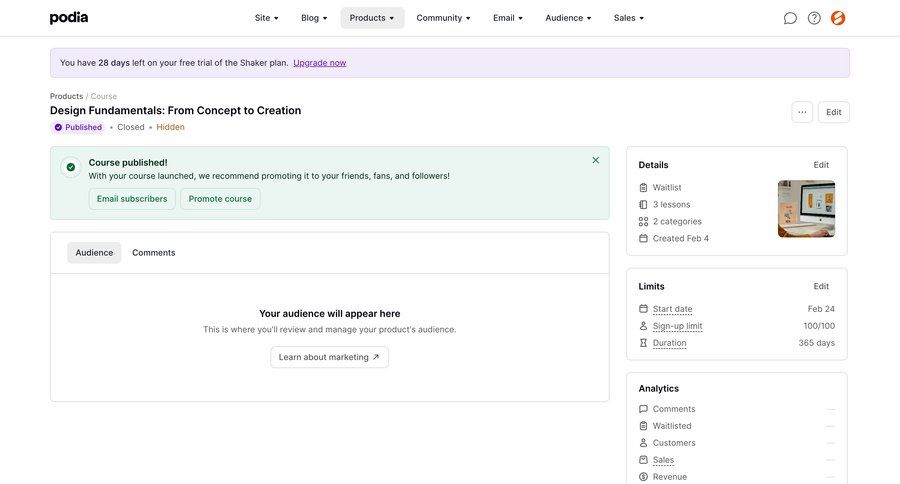Click the 100/100 sign-up value
Viewport: 900px width, 484px height.
pos(819,326)
